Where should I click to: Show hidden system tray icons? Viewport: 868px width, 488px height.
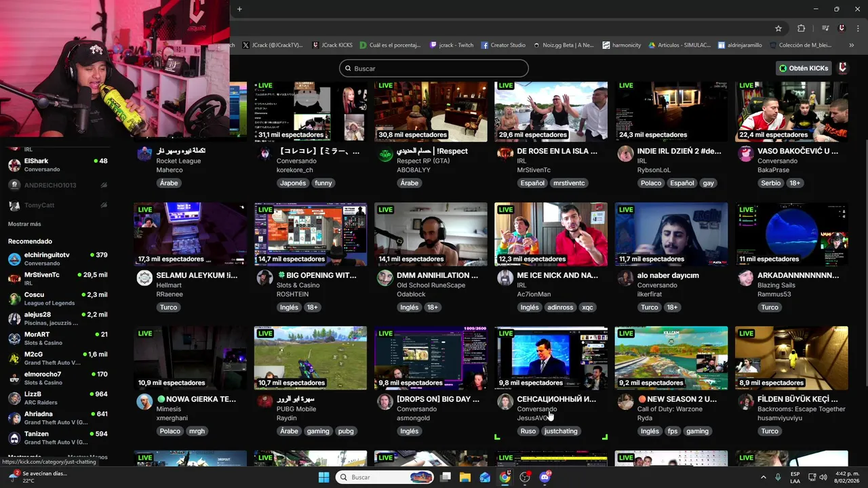[x=763, y=477]
